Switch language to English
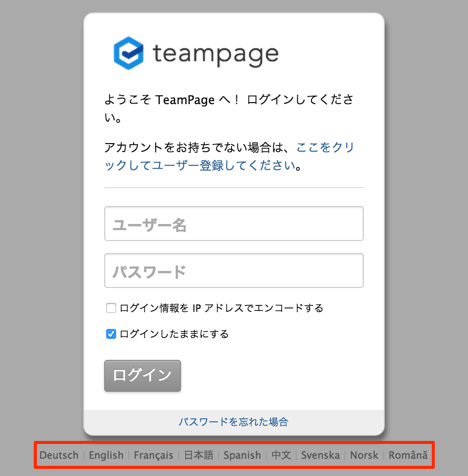This screenshot has height=476, width=468. [x=106, y=455]
